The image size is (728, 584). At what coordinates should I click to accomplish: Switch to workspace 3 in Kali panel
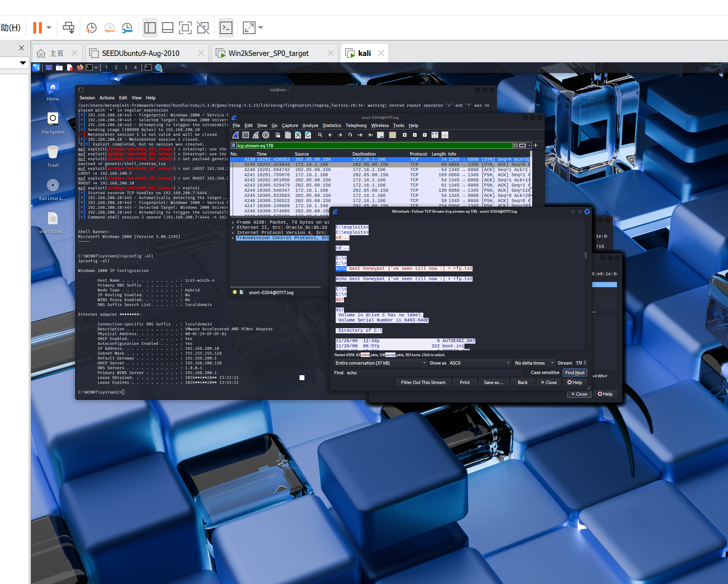126,67
